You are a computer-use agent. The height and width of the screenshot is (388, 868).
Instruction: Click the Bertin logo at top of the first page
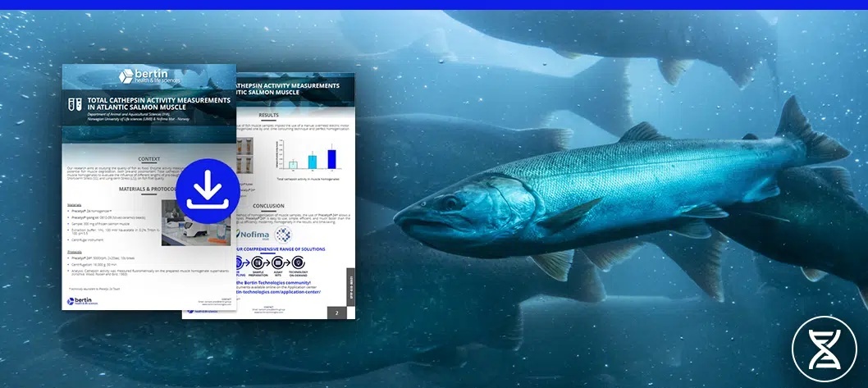point(148,76)
